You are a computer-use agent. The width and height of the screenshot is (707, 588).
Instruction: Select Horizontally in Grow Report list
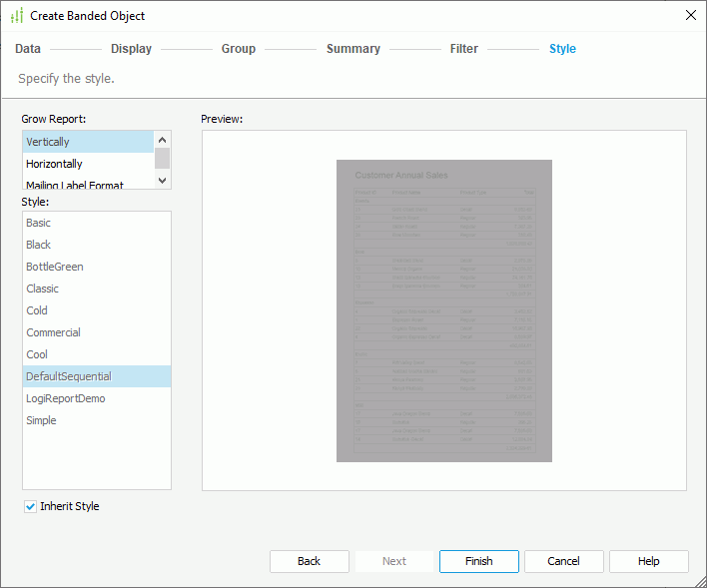click(x=55, y=164)
